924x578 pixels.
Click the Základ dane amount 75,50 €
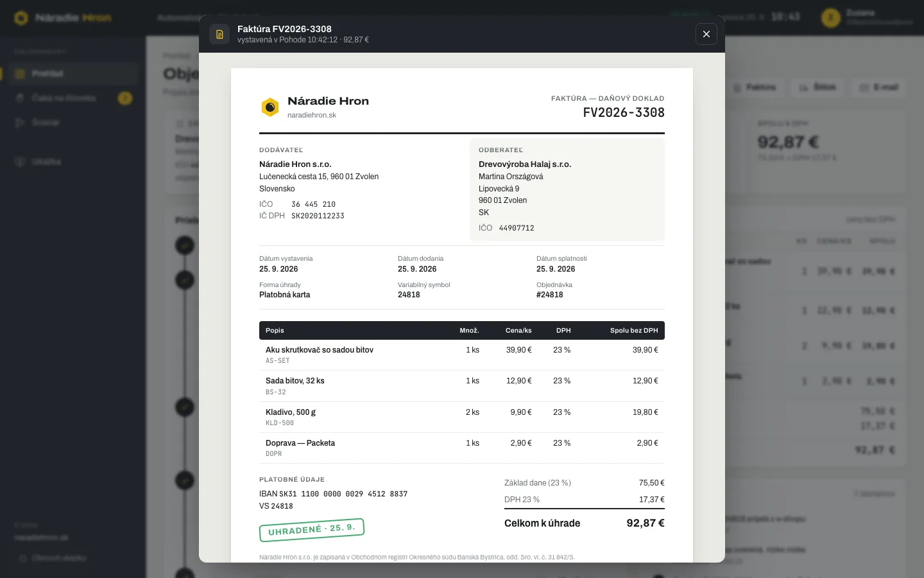651,483
